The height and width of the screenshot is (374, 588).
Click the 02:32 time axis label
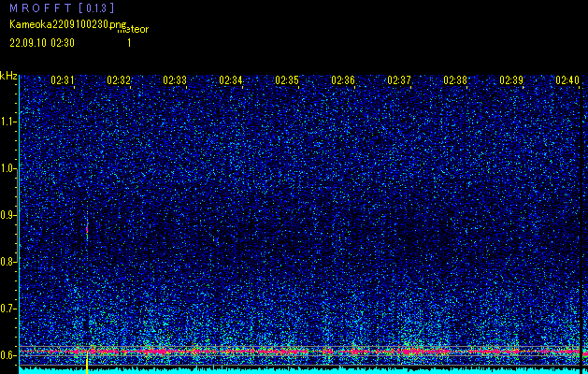pos(119,80)
